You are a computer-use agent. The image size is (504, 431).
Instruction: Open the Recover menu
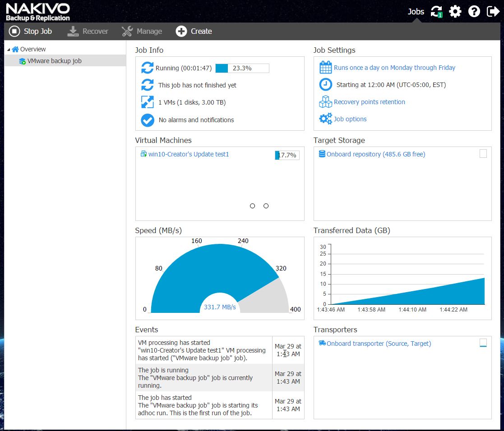tap(88, 31)
